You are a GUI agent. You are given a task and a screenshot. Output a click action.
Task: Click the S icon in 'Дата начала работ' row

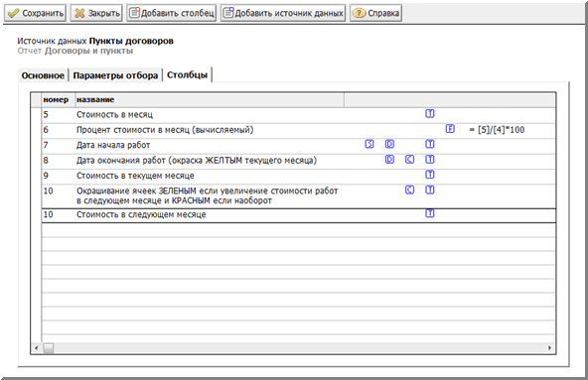369,144
